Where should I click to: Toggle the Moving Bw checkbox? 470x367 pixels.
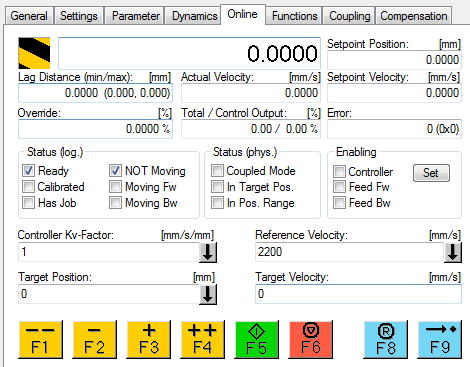[115, 203]
